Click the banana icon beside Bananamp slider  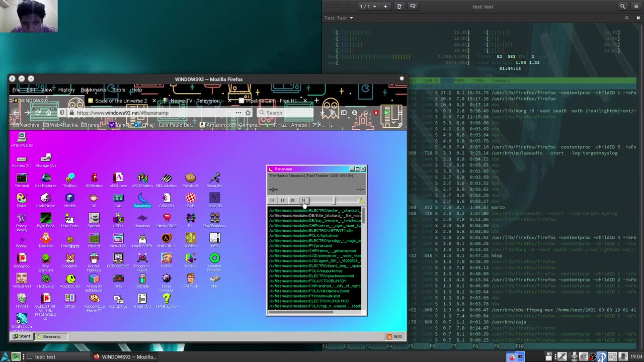pos(361,201)
